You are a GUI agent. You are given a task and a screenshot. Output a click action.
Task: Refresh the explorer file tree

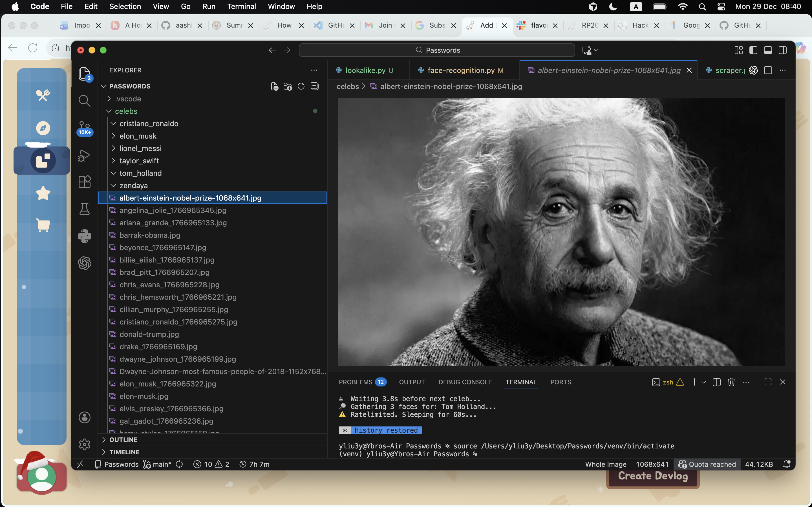pyautogui.click(x=301, y=86)
